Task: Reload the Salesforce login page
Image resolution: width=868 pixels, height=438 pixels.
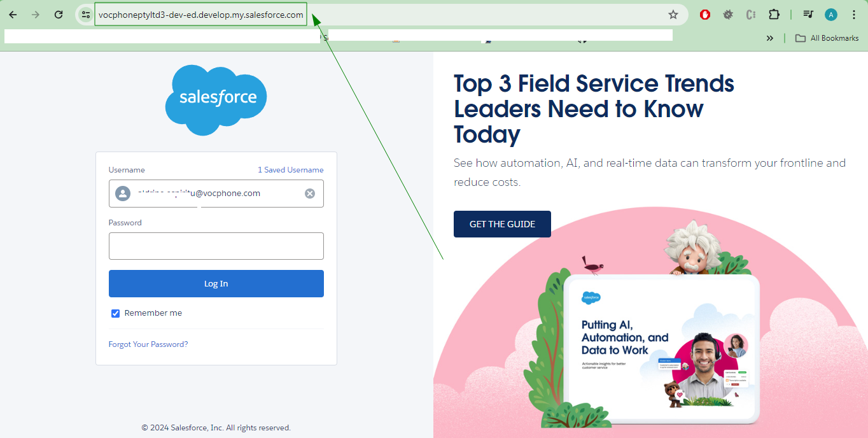Action: coord(59,14)
